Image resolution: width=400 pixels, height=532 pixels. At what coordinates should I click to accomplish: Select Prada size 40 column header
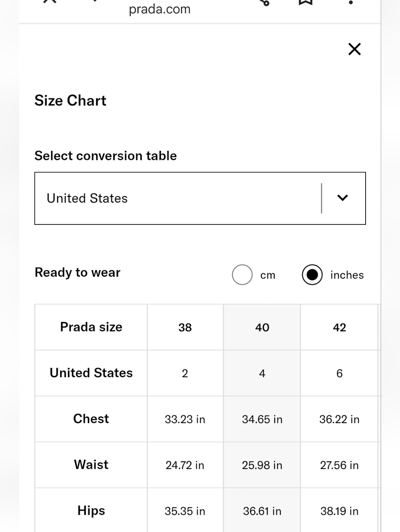262,327
